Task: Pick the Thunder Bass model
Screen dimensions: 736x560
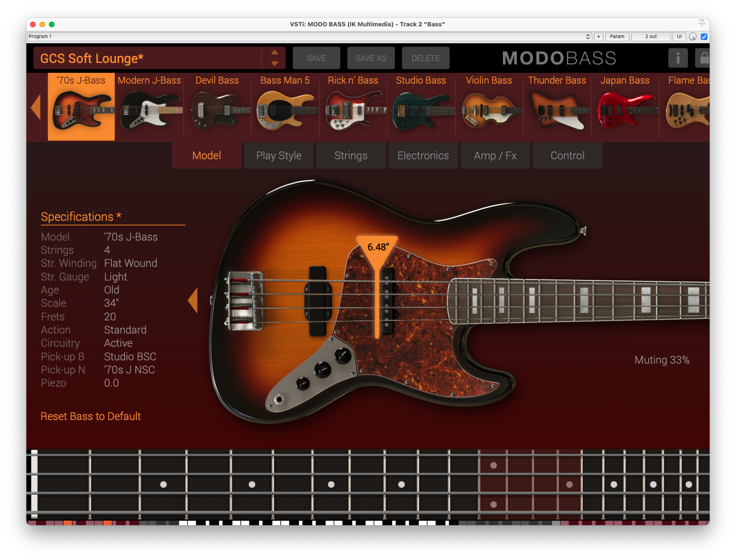Action: pos(557,107)
